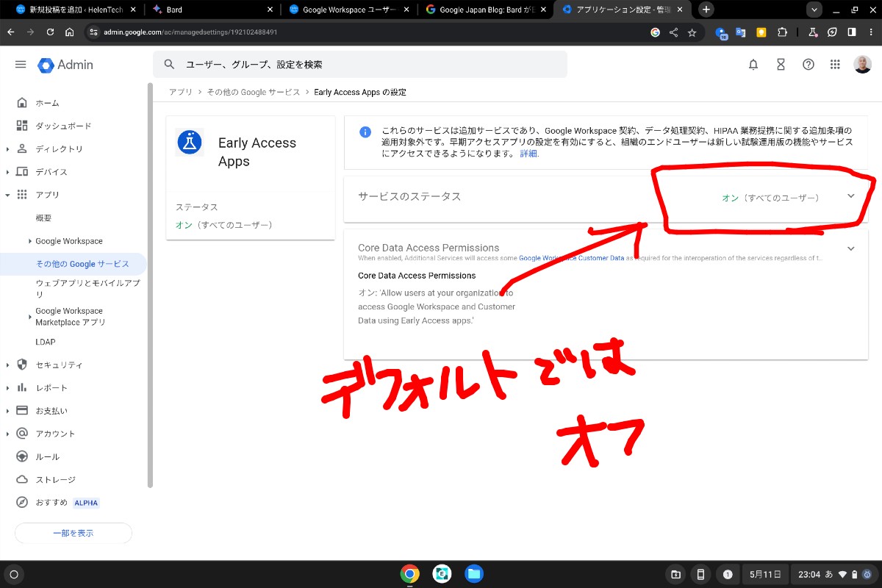Viewport: 882px width, 588px height.
Task: Collapse the Core Data Access Permissions panel
Action: point(850,248)
